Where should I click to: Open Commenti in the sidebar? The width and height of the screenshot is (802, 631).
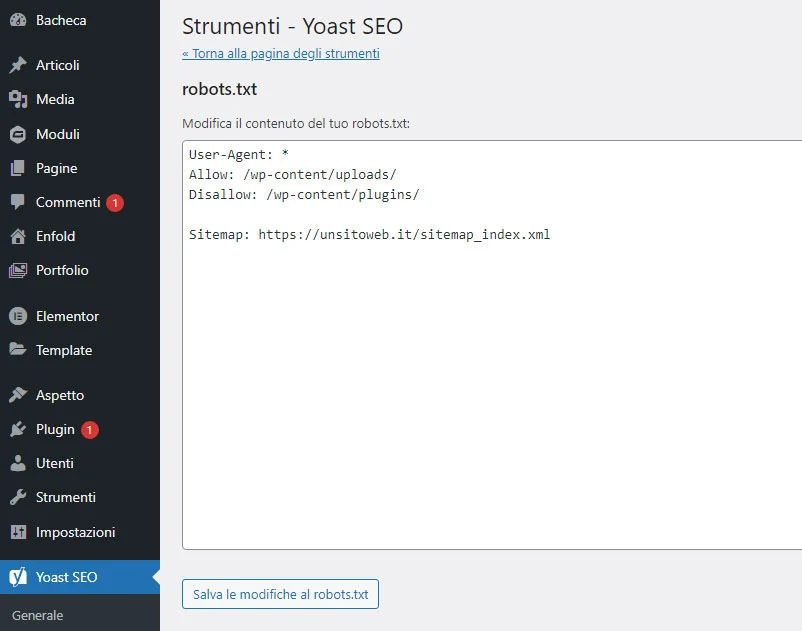(68, 202)
